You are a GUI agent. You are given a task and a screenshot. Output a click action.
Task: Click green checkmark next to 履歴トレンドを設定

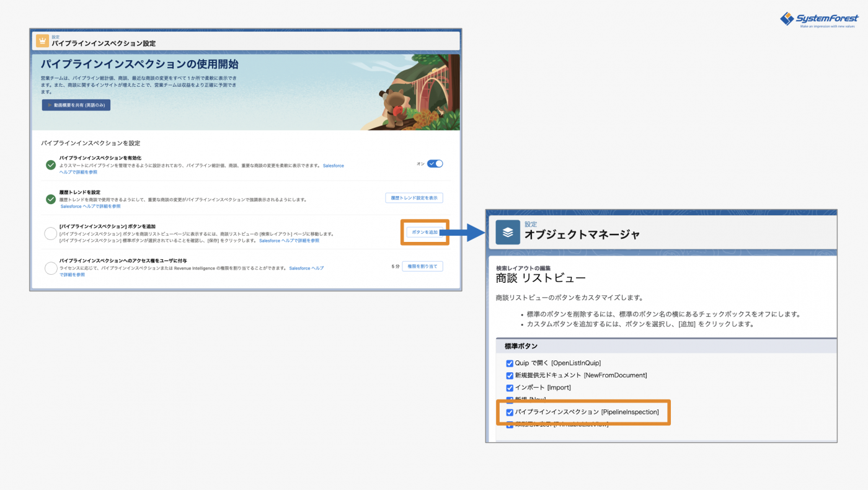coord(51,199)
